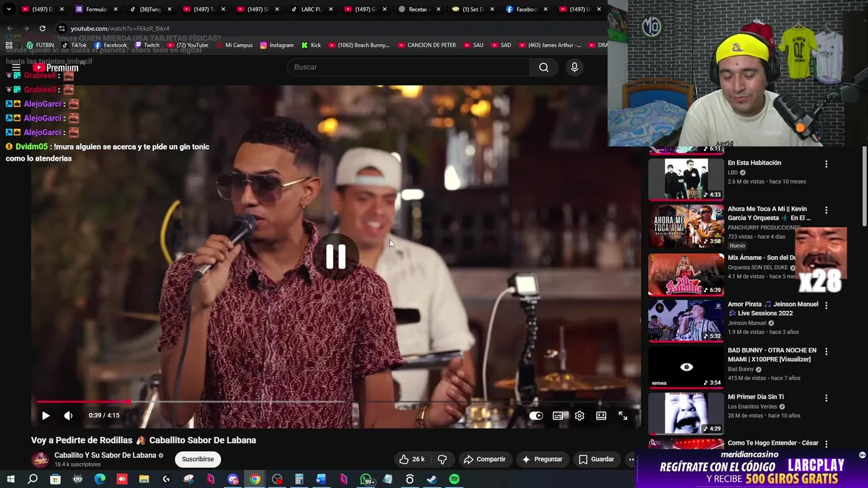Open the CANCION DE PETER bookmark

[x=427, y=45]
